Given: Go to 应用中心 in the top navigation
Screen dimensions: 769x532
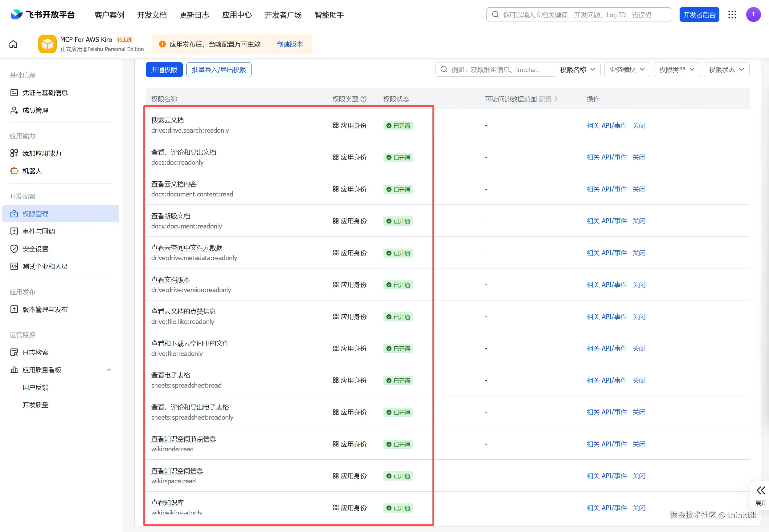Looking at the screenshot, I should tap(237, 15).
